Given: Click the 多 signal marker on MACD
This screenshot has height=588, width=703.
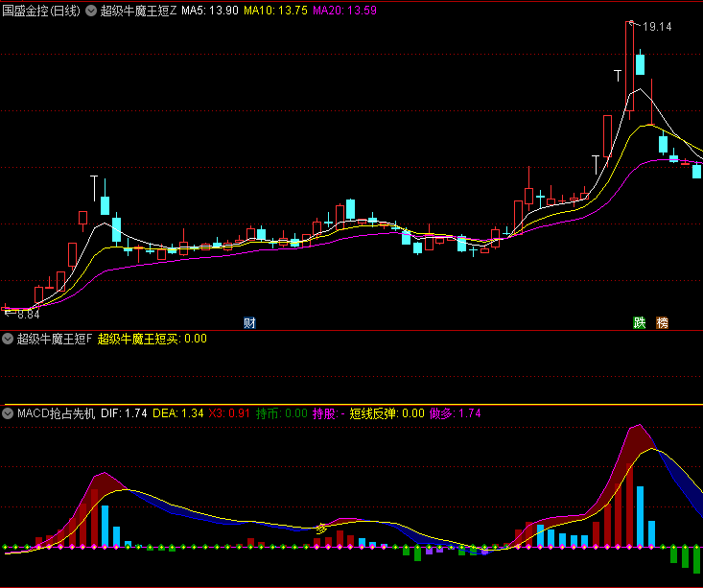Looking at the screenshot, I should coord(321,529).
